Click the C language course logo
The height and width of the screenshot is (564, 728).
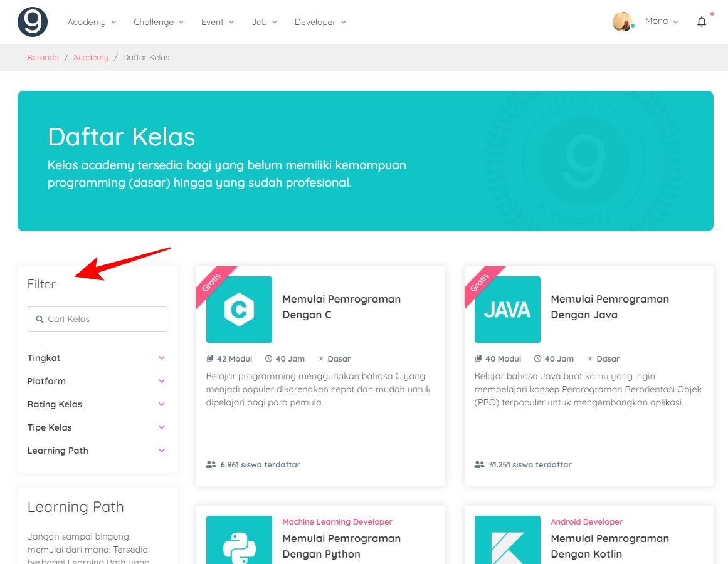(239, 310)
